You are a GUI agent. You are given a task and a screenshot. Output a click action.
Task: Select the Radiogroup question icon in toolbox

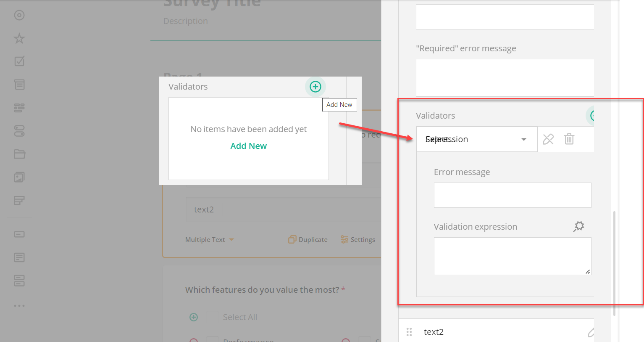(x=19, y=15)
